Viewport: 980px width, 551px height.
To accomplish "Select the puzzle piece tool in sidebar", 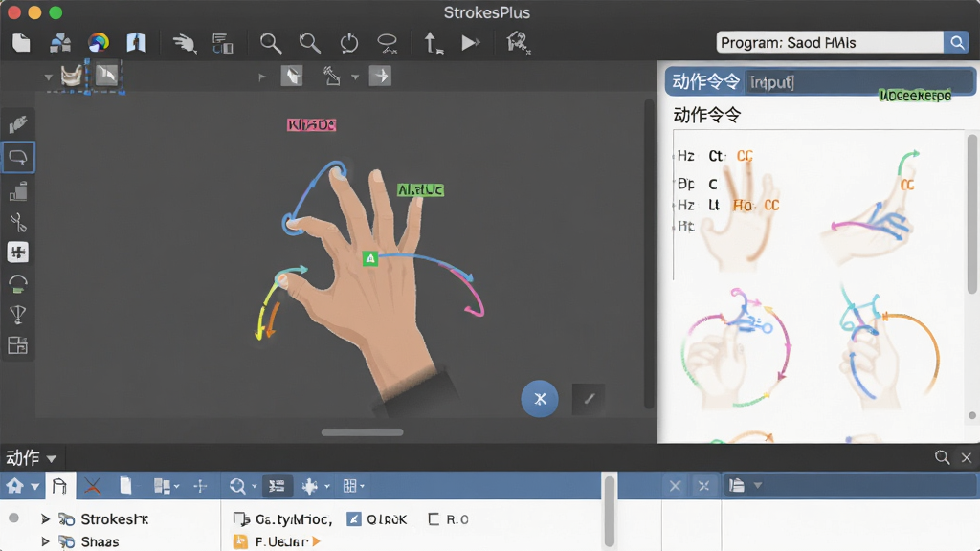I will click(18, 253).
